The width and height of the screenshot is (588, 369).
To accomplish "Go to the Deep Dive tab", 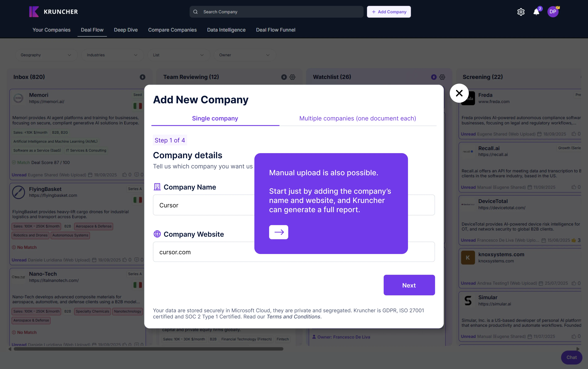I will (x=126, y=30).
